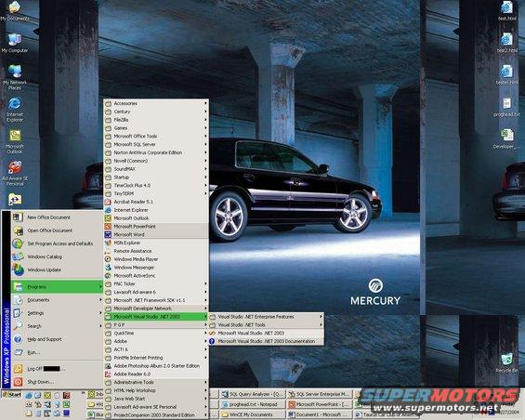Screen dimensions: 525x420
Task: Expand the FileZilla program folder
Action: 156,120
